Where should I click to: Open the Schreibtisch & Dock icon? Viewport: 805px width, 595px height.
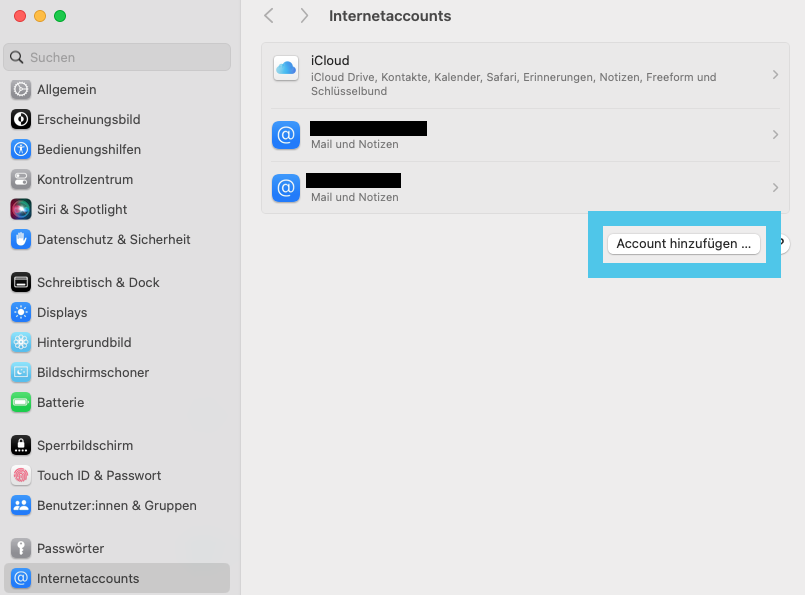coord(21,282)
